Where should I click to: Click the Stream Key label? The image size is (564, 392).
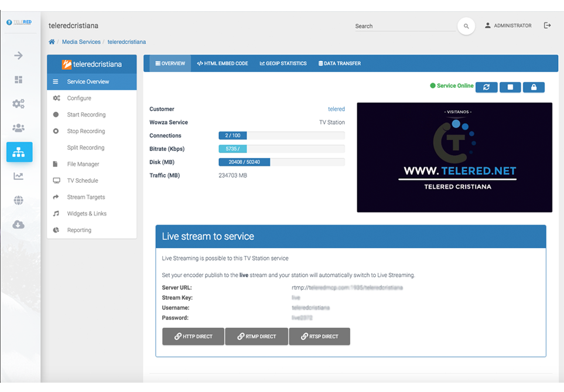(177, 298)
